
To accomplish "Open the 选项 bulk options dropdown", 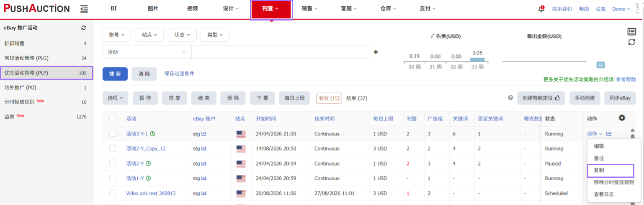I will [115, 98].
